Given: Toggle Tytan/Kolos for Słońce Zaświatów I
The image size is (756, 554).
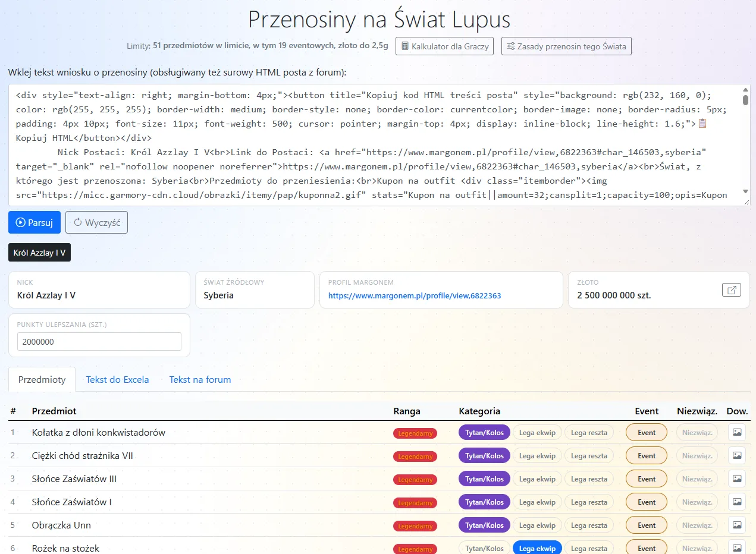Looking at the screenshot, I should [484, 502].
